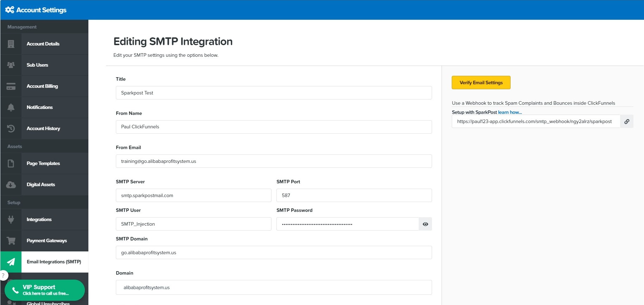Click the VIP Support phone icon
Screen dimensions: 644x305
(15, 290)
